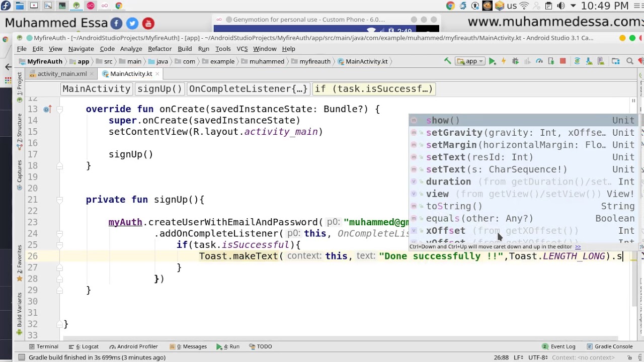Click the override gutter icon at line 13
Image resolution: width=644 pixels, height=362 pixels.
tap(47, 109)
